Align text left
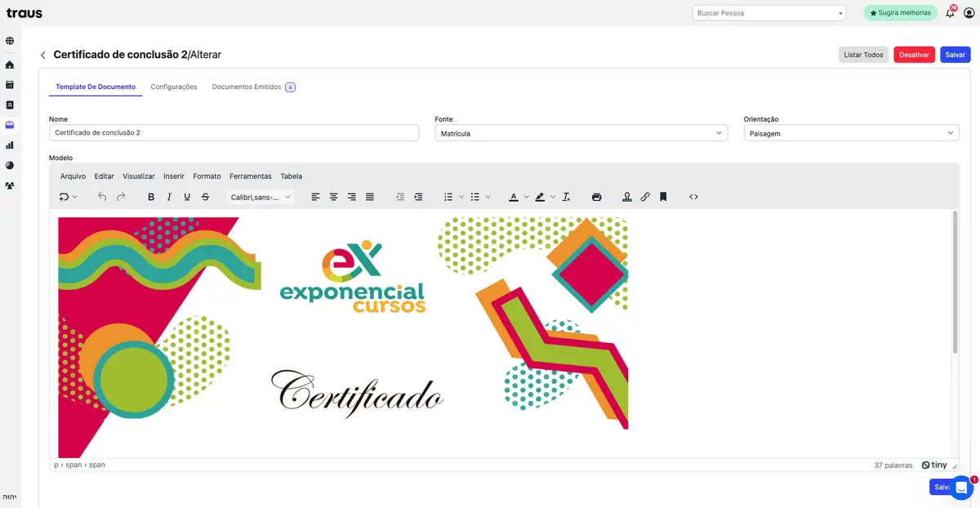Image resolution: width=980 pixels, height=508 pixels. (x=316, y=197)
